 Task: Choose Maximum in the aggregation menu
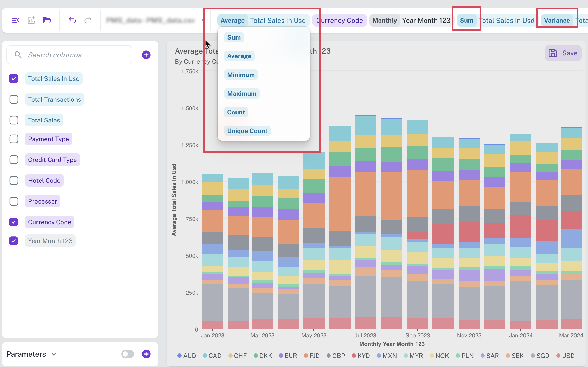point(242,94)
